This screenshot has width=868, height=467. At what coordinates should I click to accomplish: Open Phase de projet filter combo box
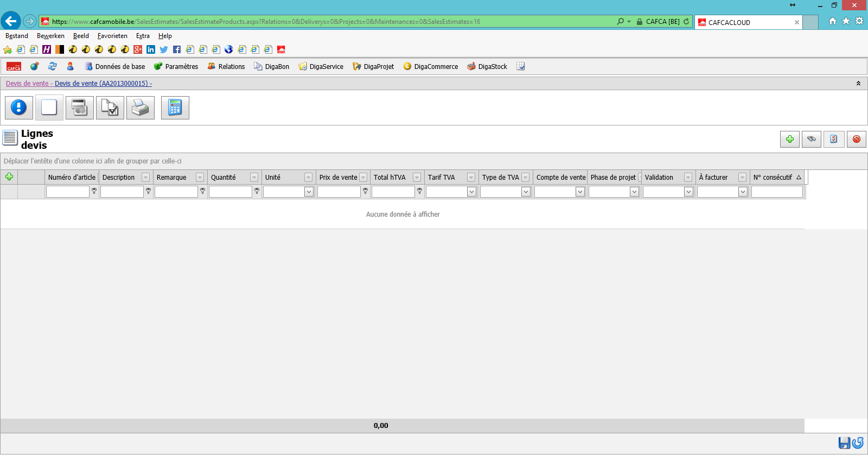coord(614,192)
